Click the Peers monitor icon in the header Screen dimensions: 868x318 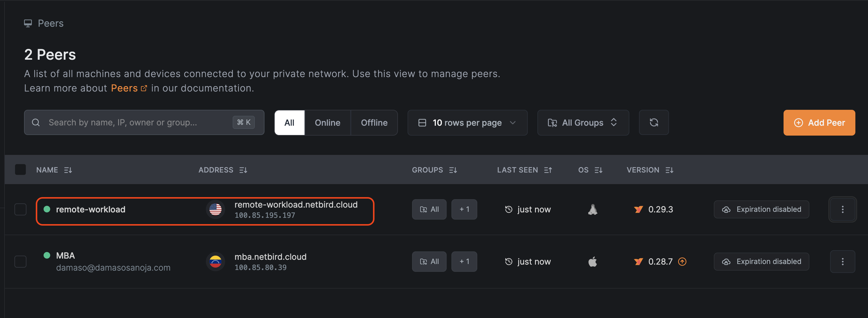point(28,23)
